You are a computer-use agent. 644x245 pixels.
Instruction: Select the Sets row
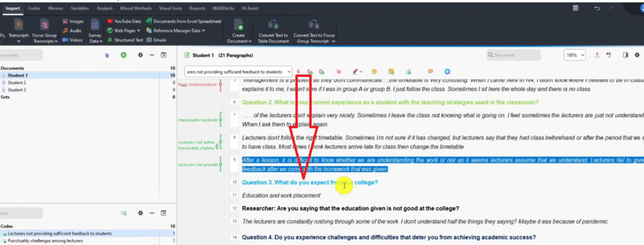click(88, 97)
